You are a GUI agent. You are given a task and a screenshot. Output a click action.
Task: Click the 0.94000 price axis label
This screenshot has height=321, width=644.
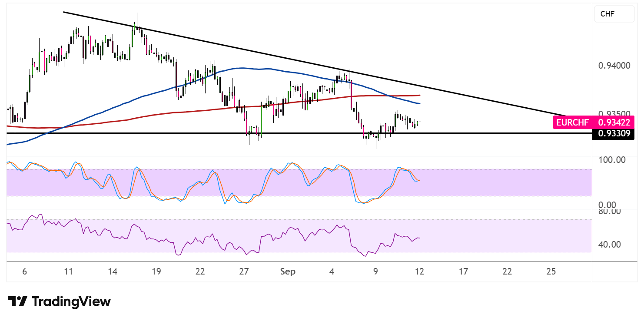(x=614, y=66)
